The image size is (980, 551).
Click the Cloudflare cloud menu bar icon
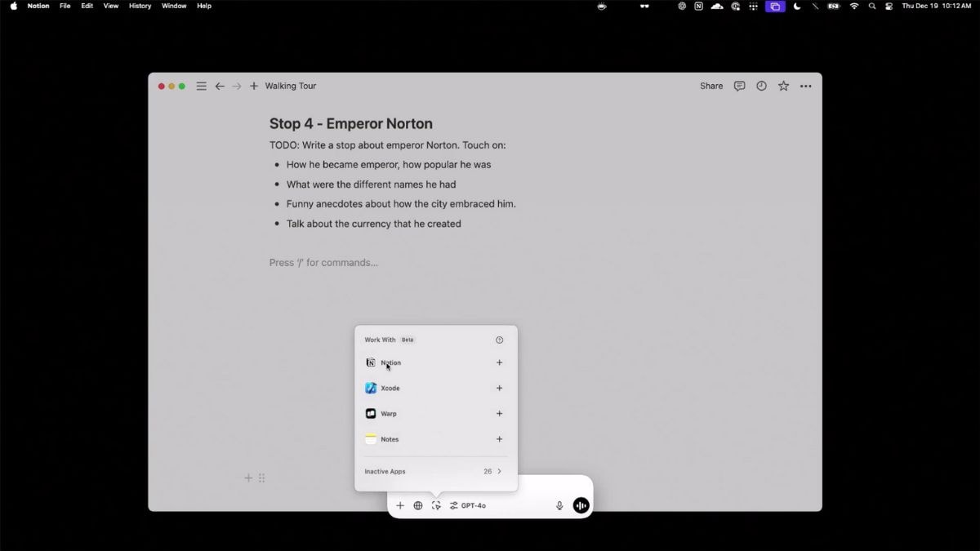[717, 6]
